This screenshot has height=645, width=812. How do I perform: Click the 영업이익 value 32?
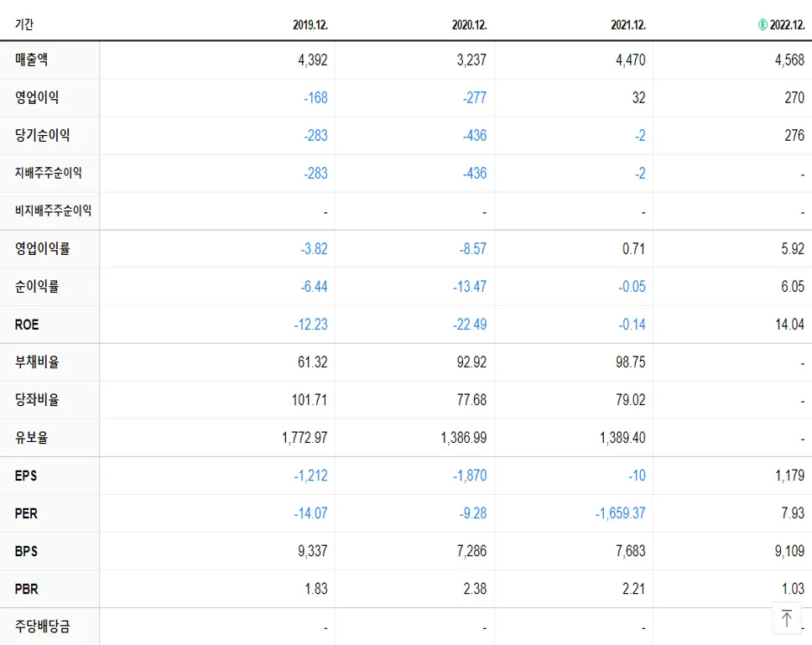(639, 98)
